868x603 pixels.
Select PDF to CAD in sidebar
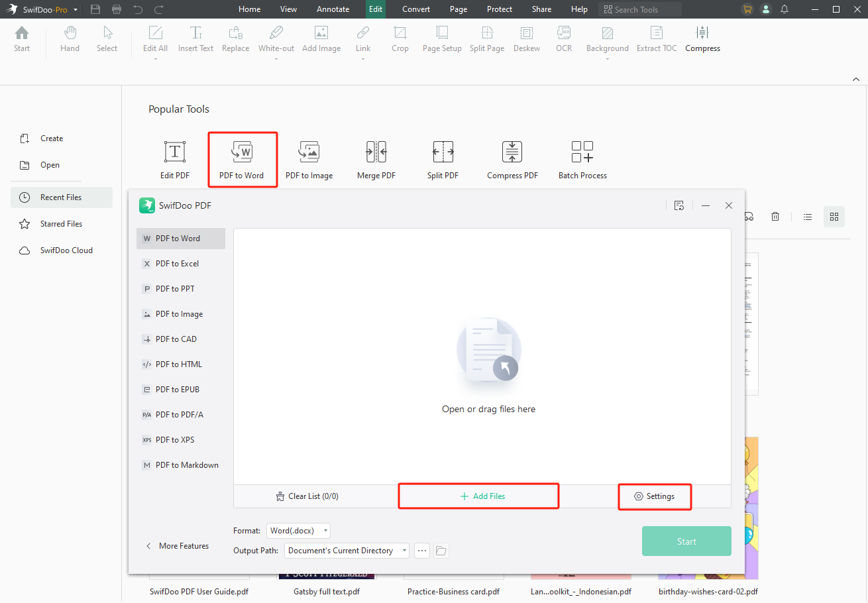pos(181,339)
